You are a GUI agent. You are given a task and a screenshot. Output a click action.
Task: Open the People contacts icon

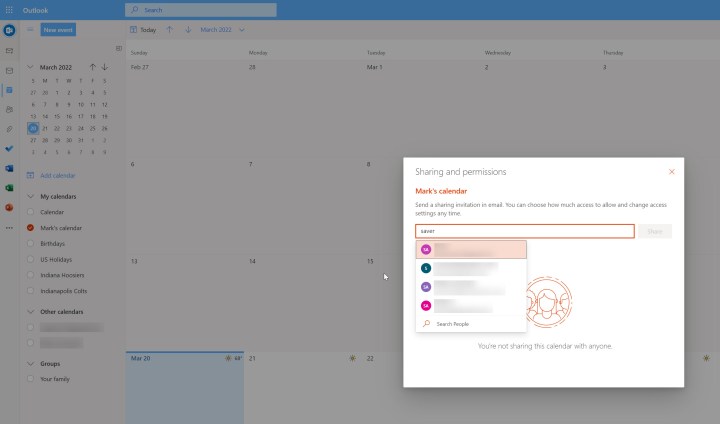(x=9, y=110)
